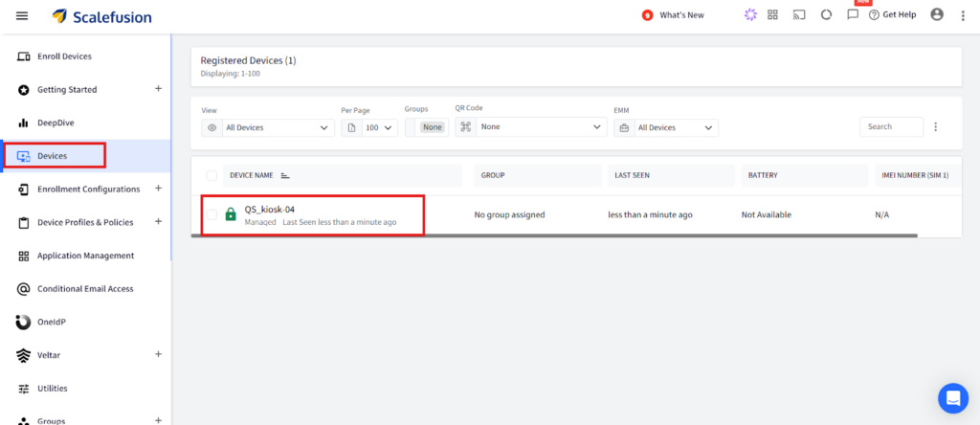Select Devices in the sidebar
This screenshot has width=980, height=425.
coord(85,156)
